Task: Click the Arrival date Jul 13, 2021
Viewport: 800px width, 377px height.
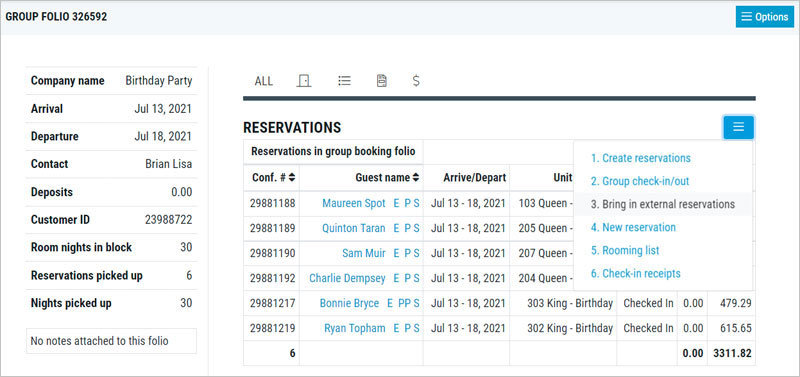Action: tap(163, 109)
